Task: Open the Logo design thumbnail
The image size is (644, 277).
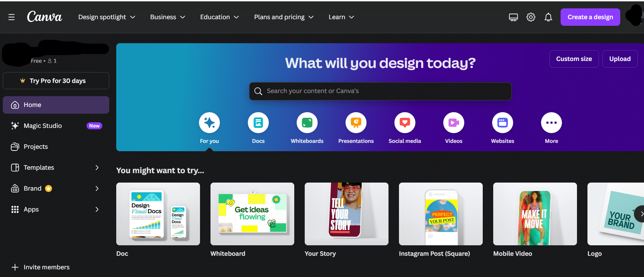Action: click(616, 214)
